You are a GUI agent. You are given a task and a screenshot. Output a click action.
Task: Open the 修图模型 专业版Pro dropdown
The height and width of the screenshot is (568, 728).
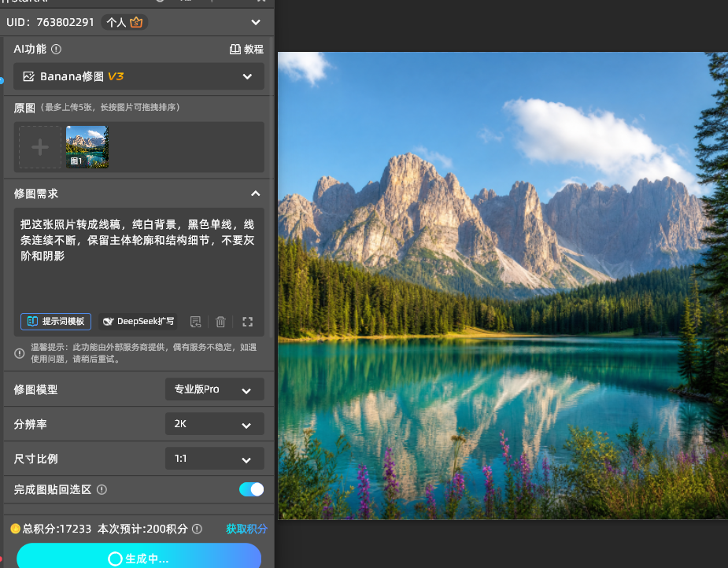(215, 389)
